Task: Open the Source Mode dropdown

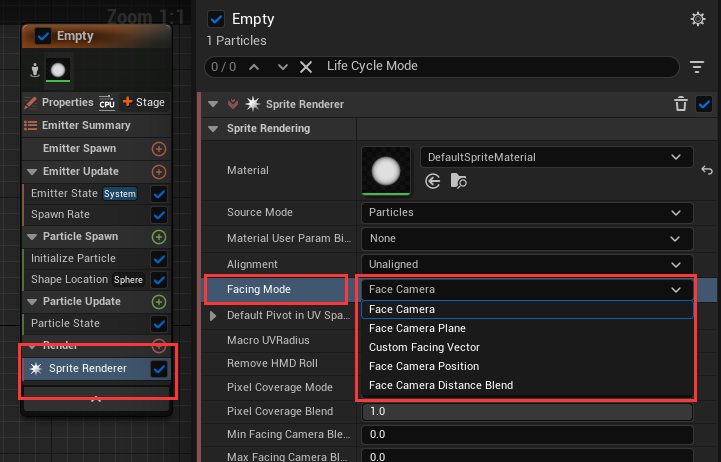Action: pyautogui.click(x=526, y=212)
